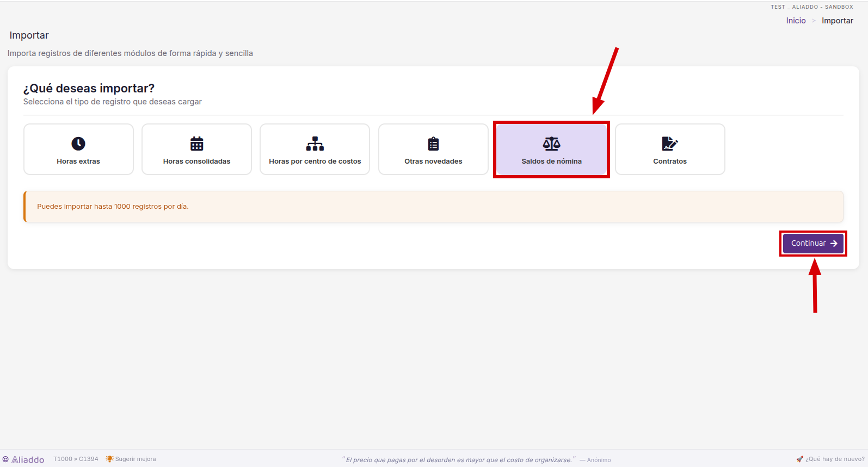The width and height of the screenshot is (868, 467).
Task: Click the footer quote about desorden
Action: 459,460
